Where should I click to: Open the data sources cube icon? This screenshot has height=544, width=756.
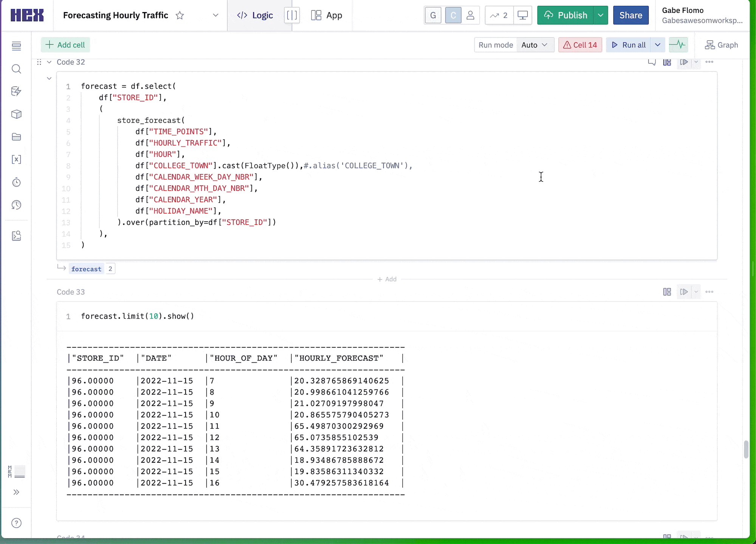[x=16, y=114]
